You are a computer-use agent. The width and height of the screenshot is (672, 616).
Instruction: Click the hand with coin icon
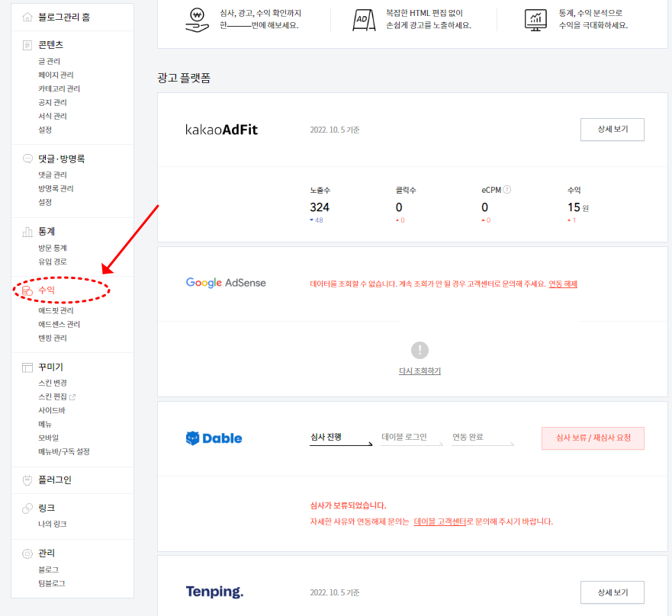tap(197, 20)
